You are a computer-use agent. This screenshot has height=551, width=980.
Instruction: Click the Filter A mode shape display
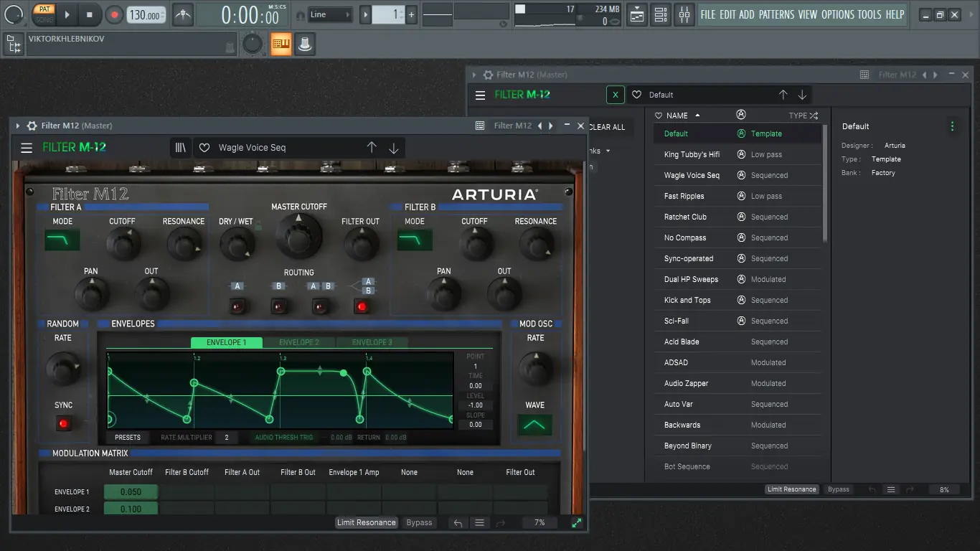62,240
